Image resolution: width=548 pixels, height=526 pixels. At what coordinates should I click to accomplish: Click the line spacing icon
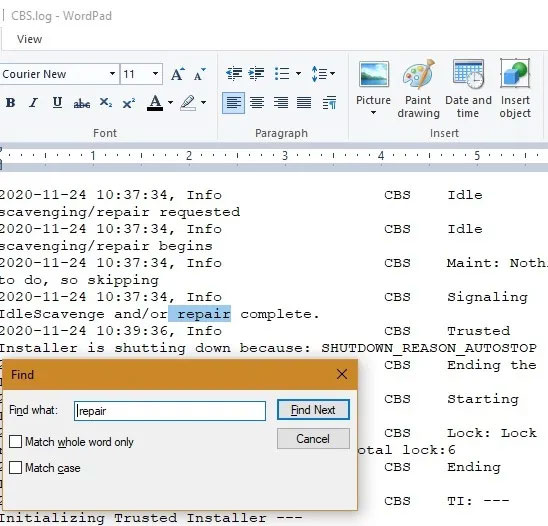pos(319,74)
